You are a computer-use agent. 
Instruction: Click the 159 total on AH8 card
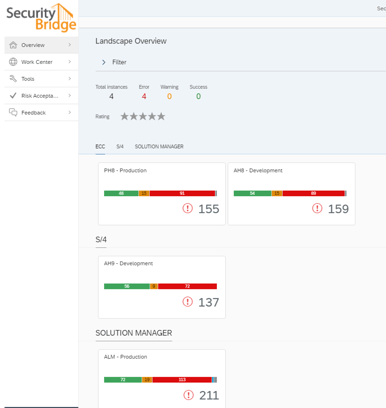pyautogui.click(x=338, y=209)
